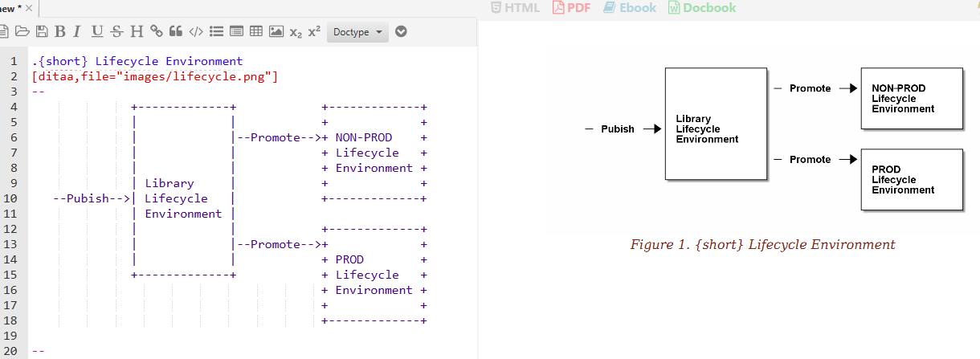Viewport: 980px width, 359px height.
Task: Apply italic formatting
Action: tap(77, 32)
